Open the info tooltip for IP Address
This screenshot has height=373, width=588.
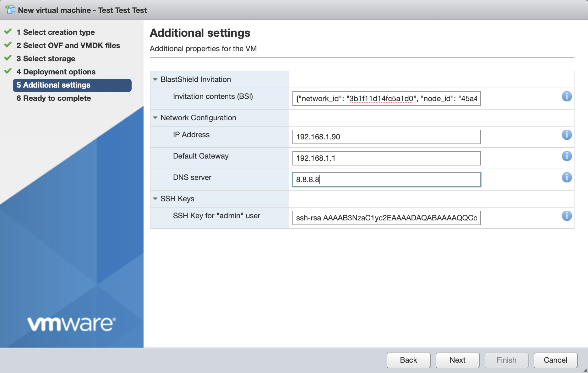pyautogui.click(x=567, y=135)
